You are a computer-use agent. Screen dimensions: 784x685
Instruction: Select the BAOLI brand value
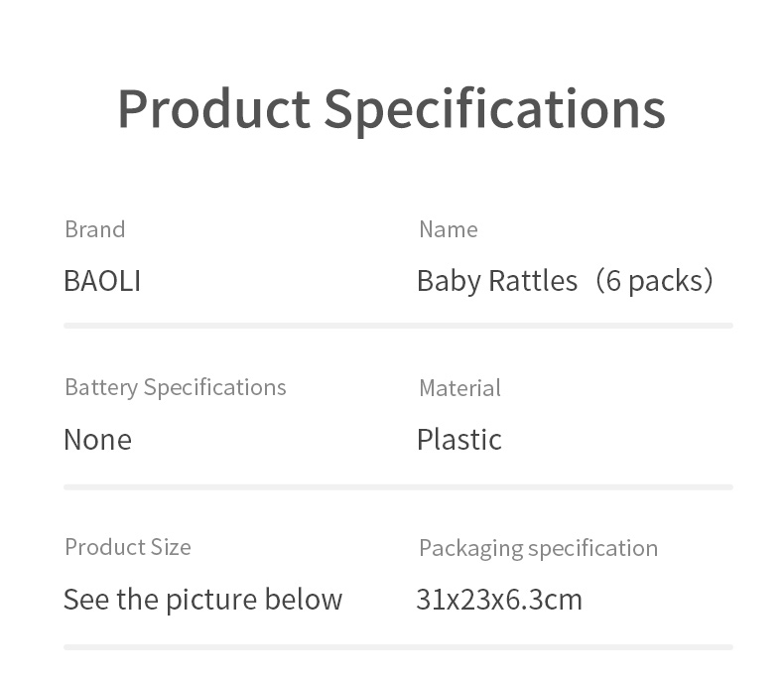[102, 281]
